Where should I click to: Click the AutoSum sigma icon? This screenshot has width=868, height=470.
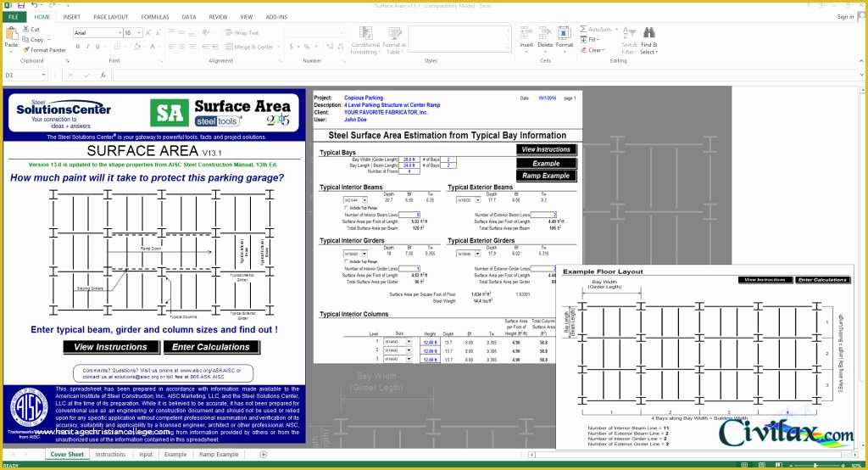pyautogui.click(x=583, y=29)
